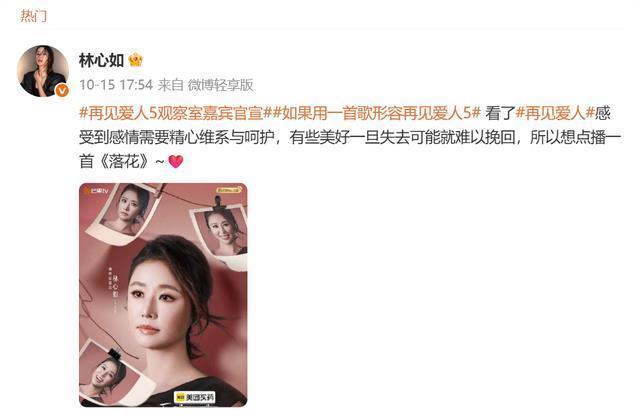
Task: Open 林心如's profile avatar
Action: point(42,71)
